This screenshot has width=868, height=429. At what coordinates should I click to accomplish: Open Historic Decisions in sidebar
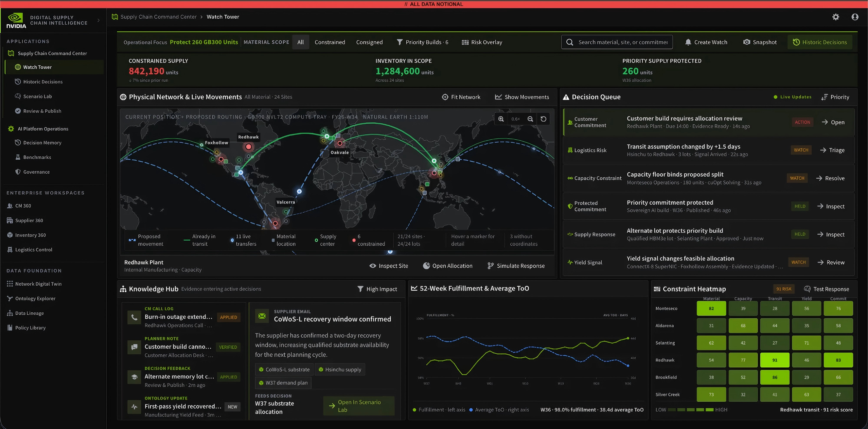[x=43, y=82]
